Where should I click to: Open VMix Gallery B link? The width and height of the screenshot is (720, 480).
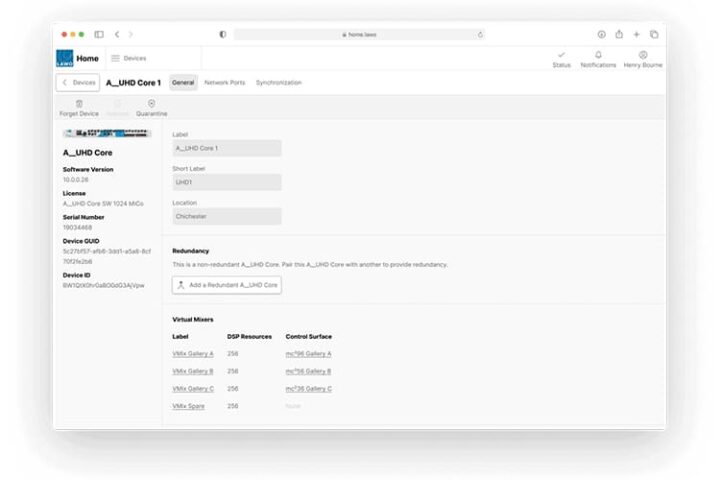(x=193, y=371)
